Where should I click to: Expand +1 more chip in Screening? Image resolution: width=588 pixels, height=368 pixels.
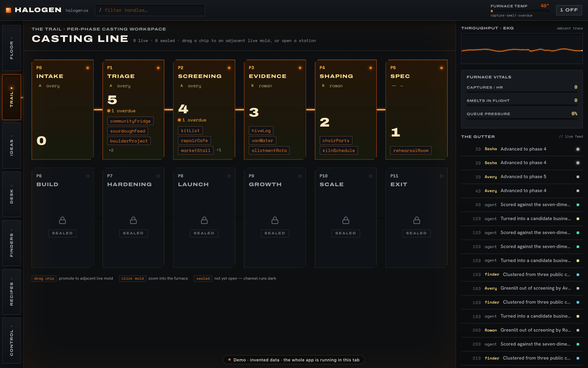click(219, 150)
